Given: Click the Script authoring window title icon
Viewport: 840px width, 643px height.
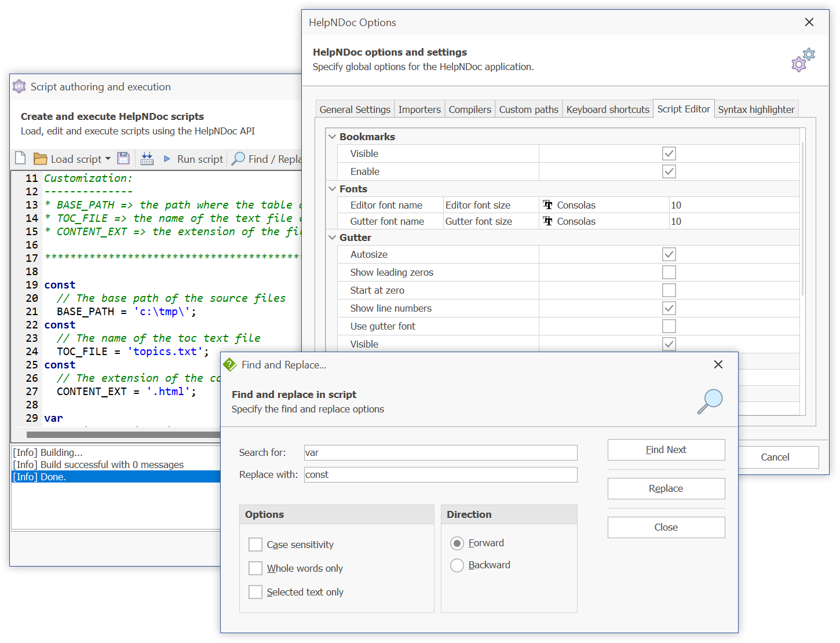Looking at the screenshot, I should (19, 86).
